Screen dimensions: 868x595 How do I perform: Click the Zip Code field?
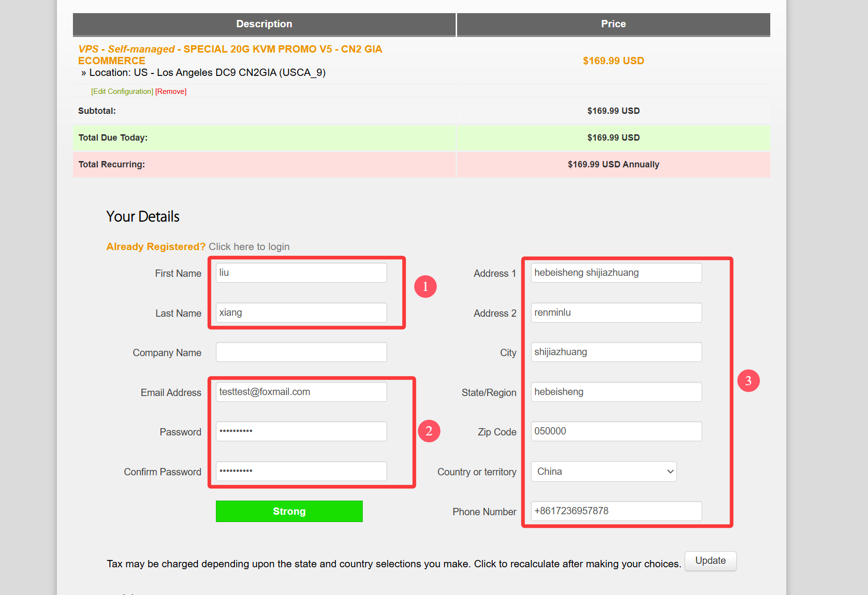pyautogui.click(x=616, y=432)
